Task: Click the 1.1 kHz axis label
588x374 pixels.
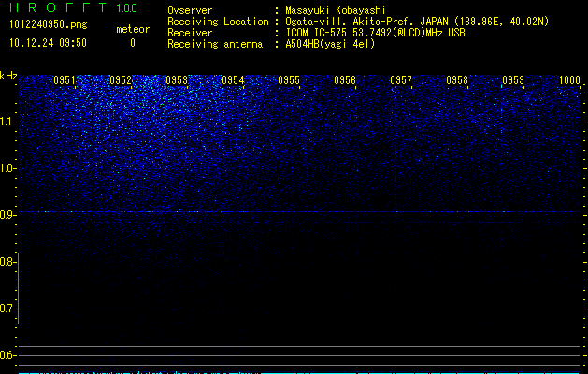Action: pos(7,122)
